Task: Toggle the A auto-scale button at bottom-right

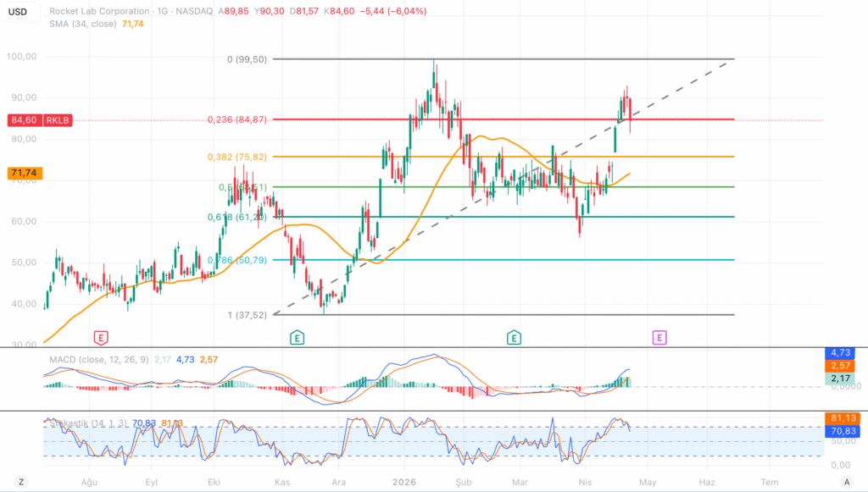Action: click(846, 481)
